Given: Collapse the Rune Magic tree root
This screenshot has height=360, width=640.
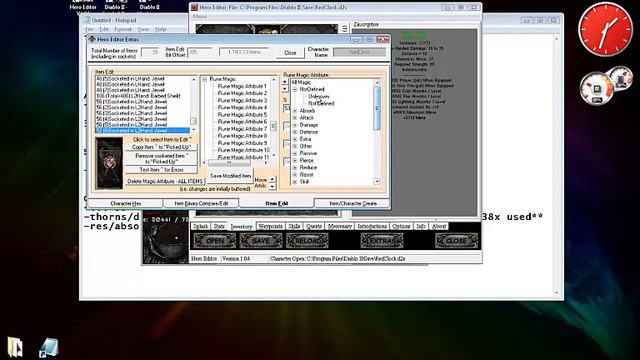Looking at the screenshot, I should (204, 79).
